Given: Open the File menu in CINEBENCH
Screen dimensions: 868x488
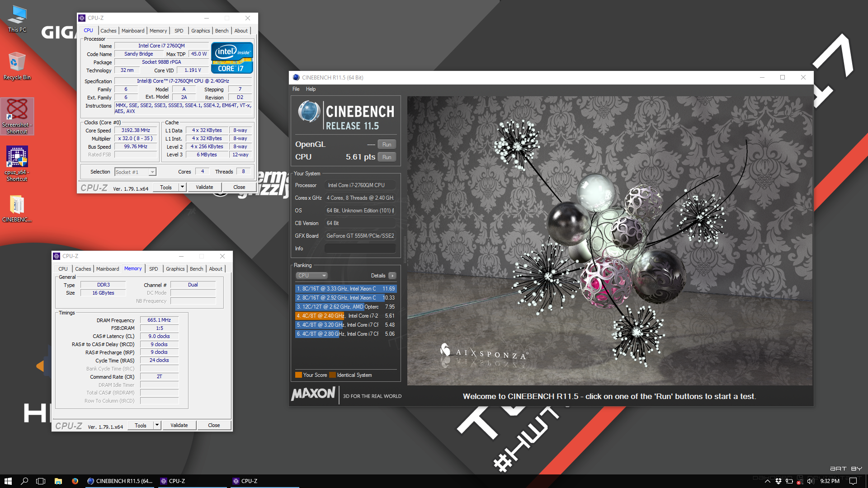Looking at the screenshot, I should [296, 89].
